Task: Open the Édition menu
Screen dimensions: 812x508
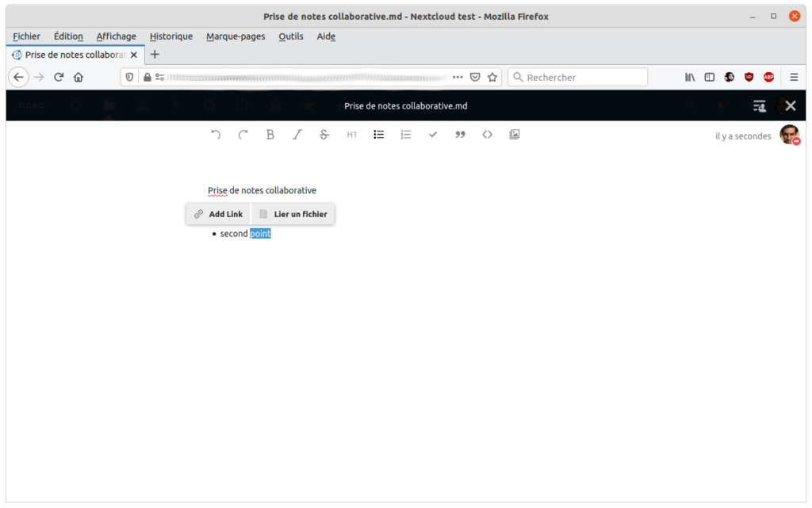Action: [x=68, y=36]
